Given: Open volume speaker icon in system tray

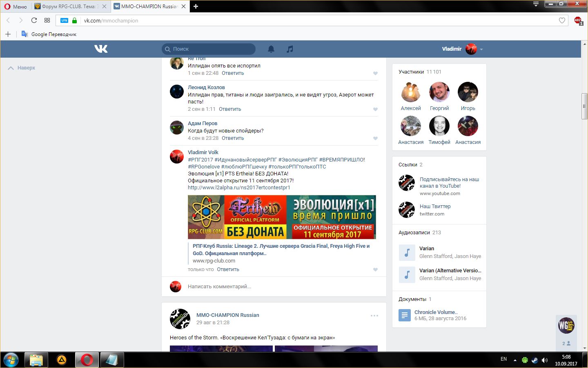Looking at the screenshot, I should coord(544,360).
